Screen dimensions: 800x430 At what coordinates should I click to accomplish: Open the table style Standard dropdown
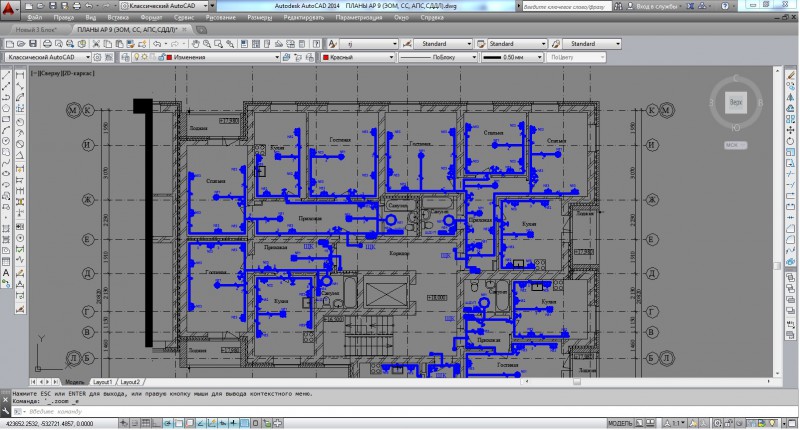[x=517, y=44]
